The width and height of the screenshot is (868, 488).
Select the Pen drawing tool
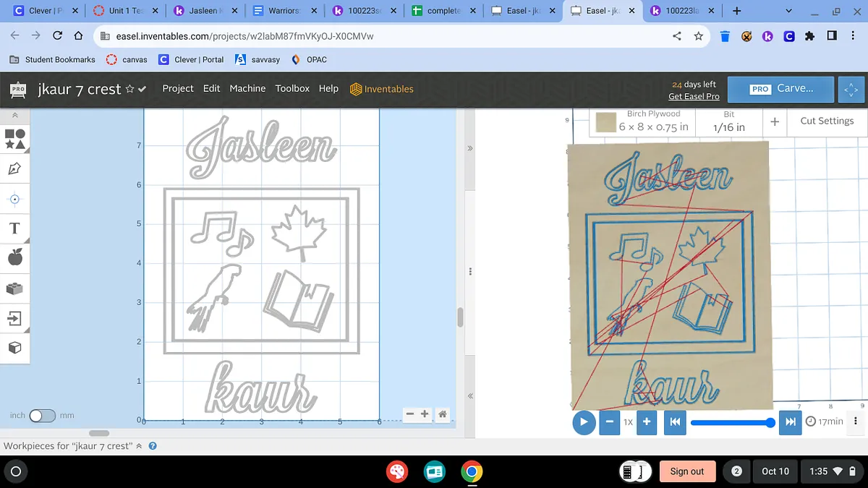point(15,168)
